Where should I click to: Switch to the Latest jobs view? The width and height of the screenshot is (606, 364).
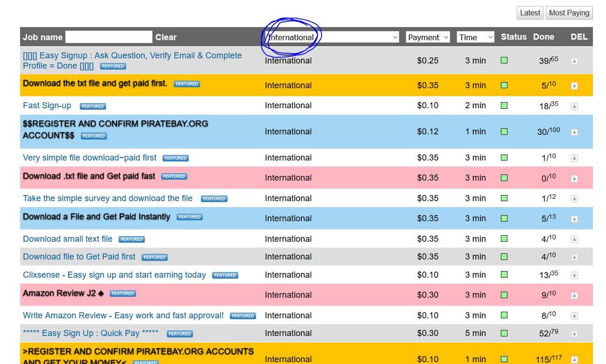click(x=530, y=13)
